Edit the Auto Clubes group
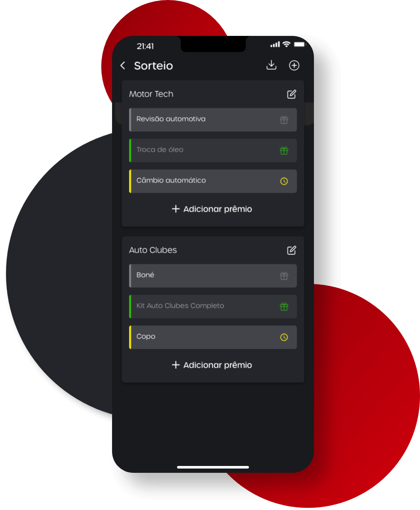The height and width of the screenshot is (510, 420). [292, 250]
